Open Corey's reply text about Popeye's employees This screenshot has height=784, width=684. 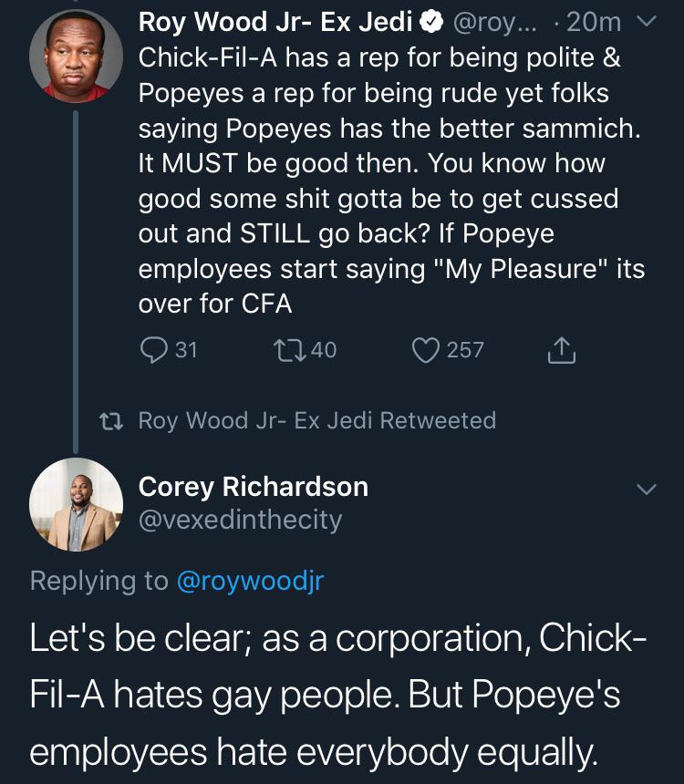[337, 696]
